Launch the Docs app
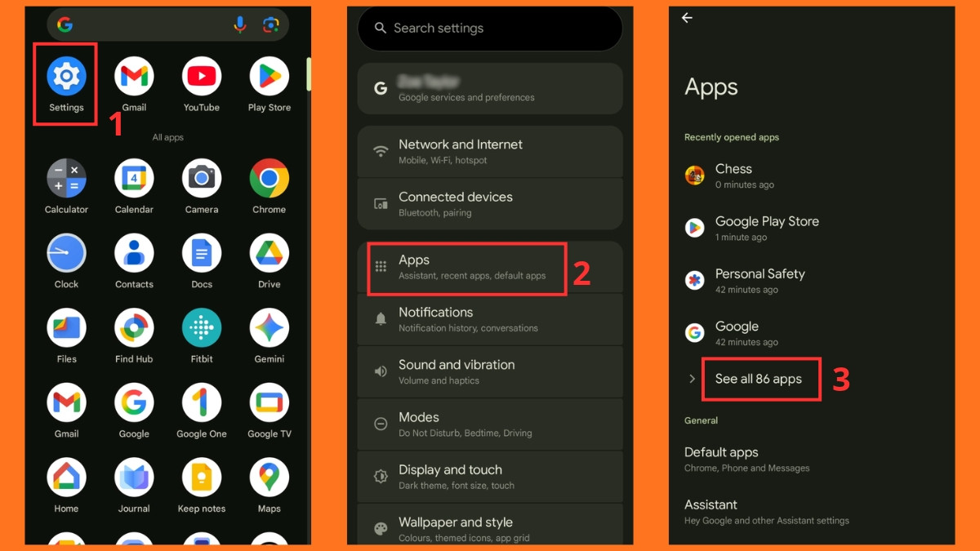The image size is (980, 551). tap(202, 254)
